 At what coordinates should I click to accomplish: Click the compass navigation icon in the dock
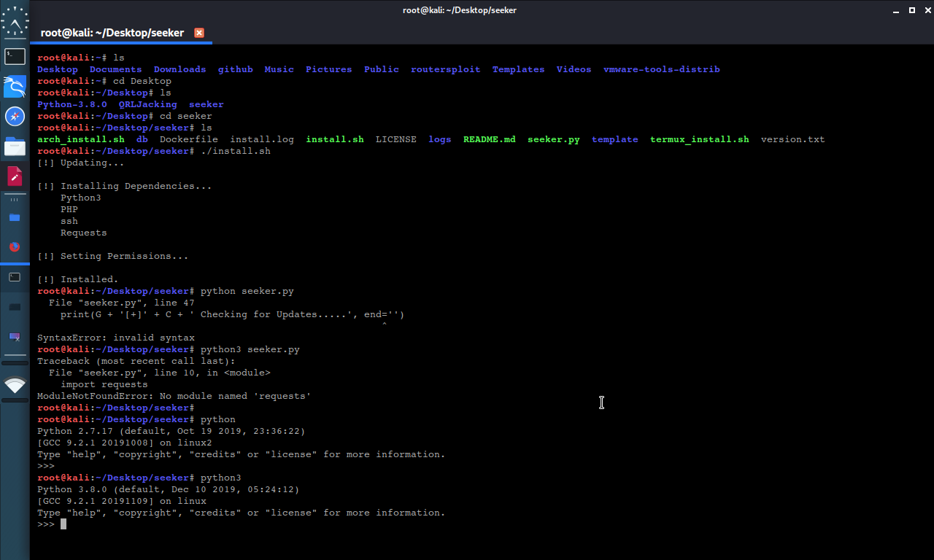(x=15, y=115)
